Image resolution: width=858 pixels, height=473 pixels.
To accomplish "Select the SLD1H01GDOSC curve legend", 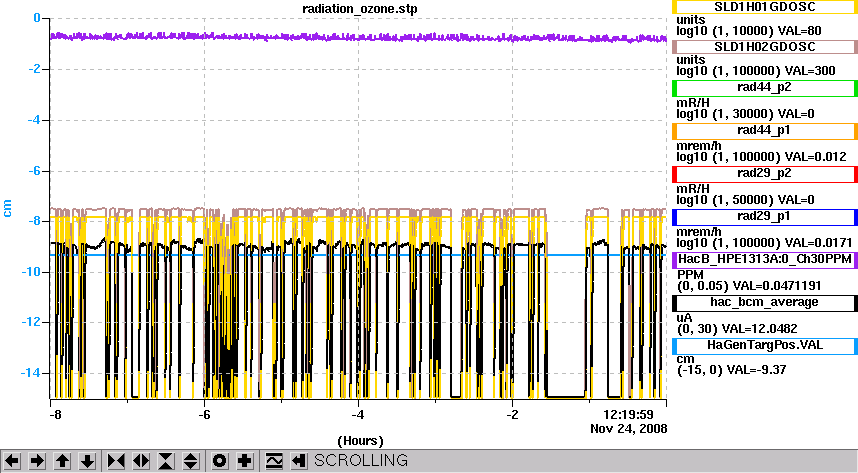I will 764,7.
